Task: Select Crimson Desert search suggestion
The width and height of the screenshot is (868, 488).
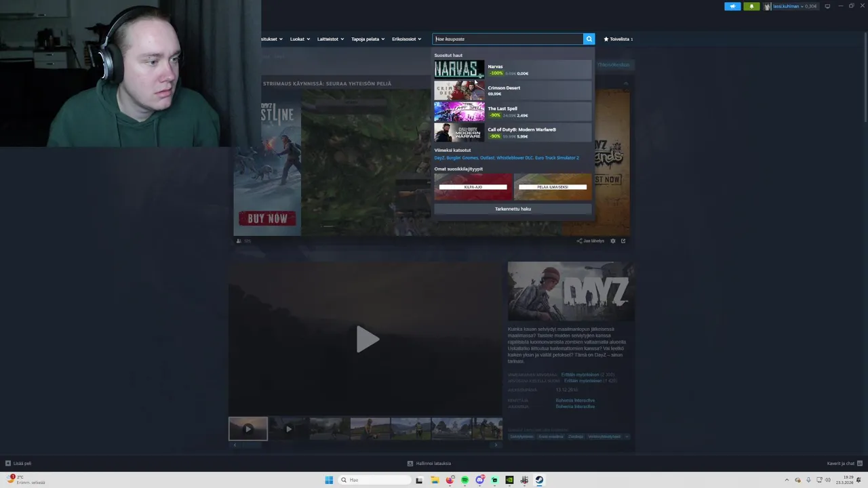Action: pyautogui.click(x=513, y=91)
